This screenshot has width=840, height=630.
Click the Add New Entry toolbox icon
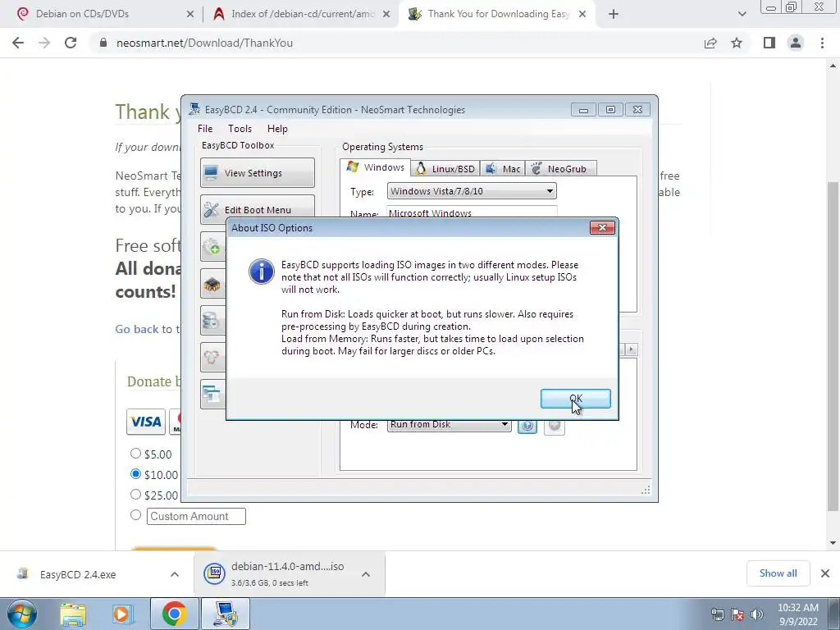pyautogui.click(x=212, y=246)
